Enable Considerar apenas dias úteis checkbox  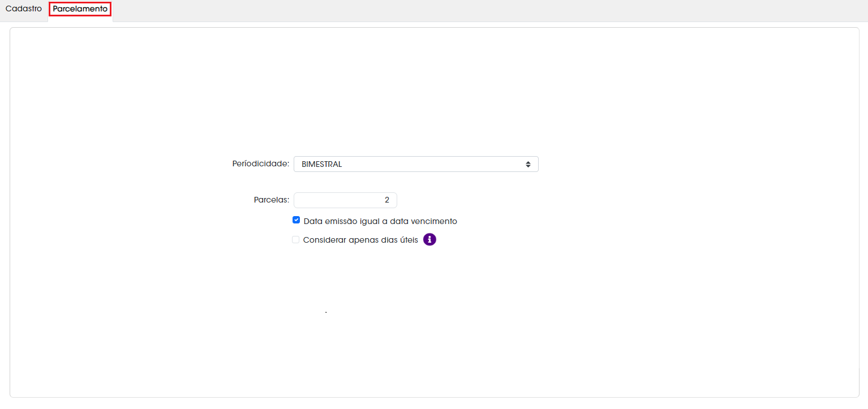295,239
